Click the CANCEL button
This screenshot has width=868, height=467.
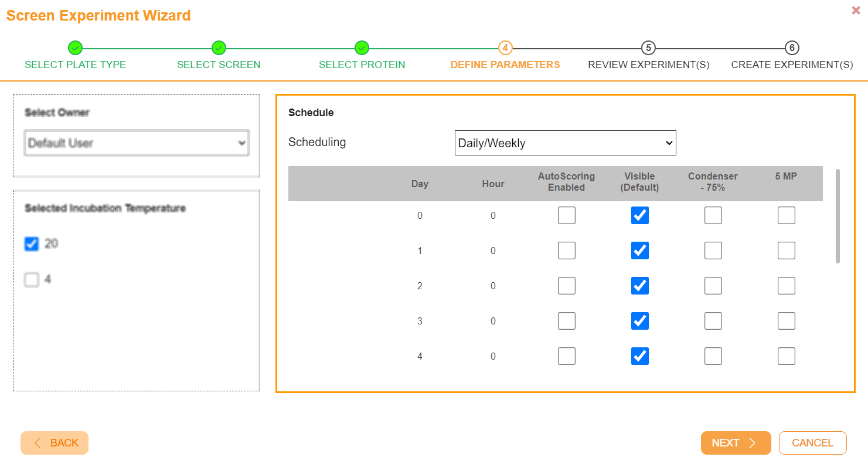(x=813, y=443)
